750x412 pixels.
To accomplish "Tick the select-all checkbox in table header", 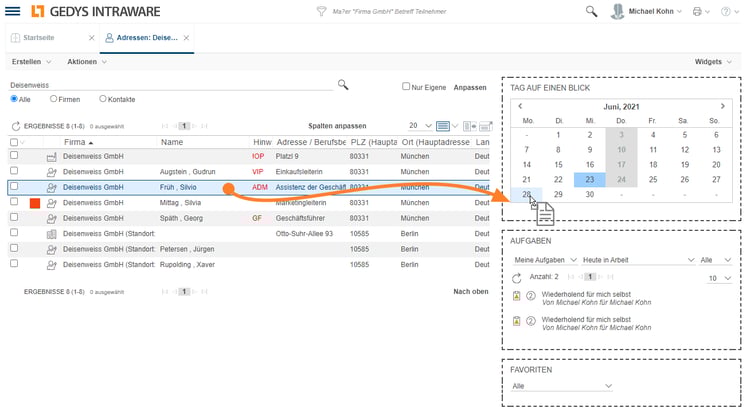I will pyautogui.click(x=14, y=142).
